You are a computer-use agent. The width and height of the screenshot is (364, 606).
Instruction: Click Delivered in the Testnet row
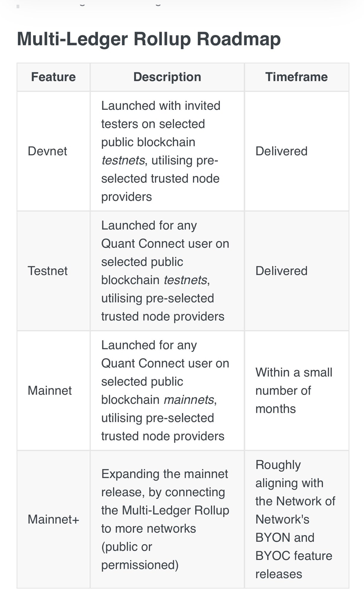click(x=281, y=271)
